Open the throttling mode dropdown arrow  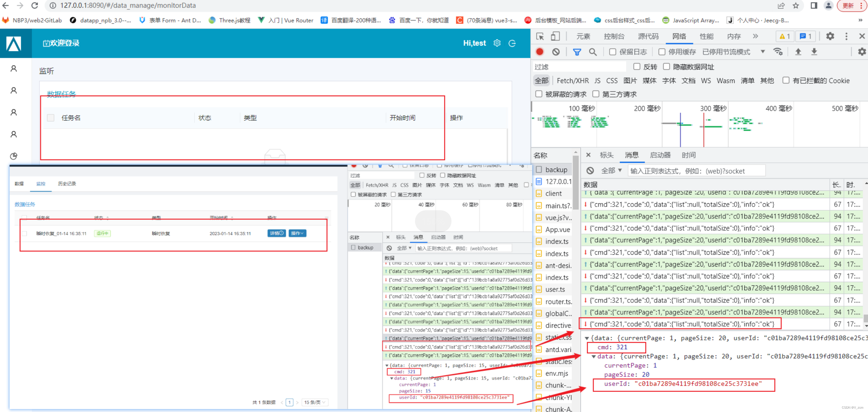tap(763, 52)
